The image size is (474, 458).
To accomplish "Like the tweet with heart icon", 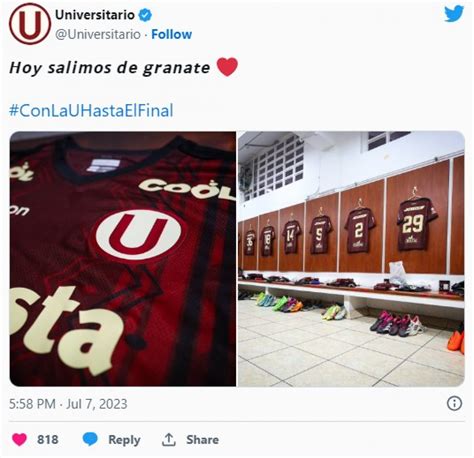I will tap(19, 439).
